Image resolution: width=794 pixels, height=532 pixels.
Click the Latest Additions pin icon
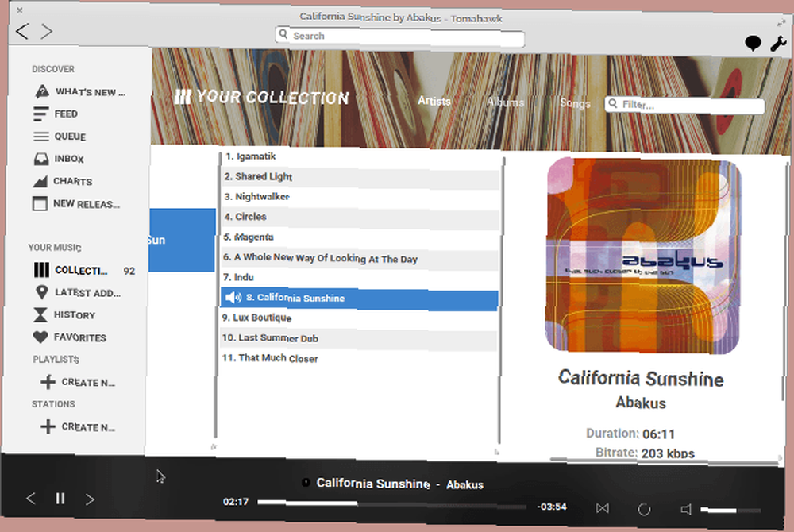click(x=41, y=292)
